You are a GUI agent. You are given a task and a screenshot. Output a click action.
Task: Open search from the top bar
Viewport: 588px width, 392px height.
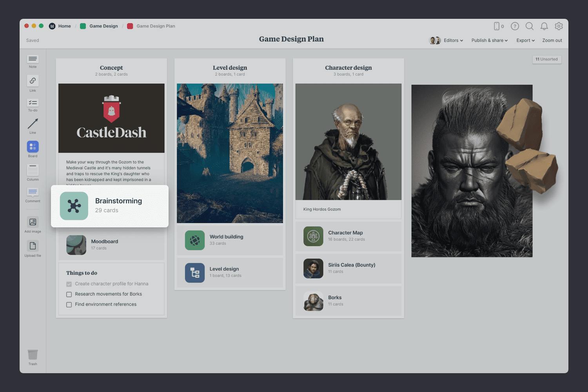pos(530,26)
